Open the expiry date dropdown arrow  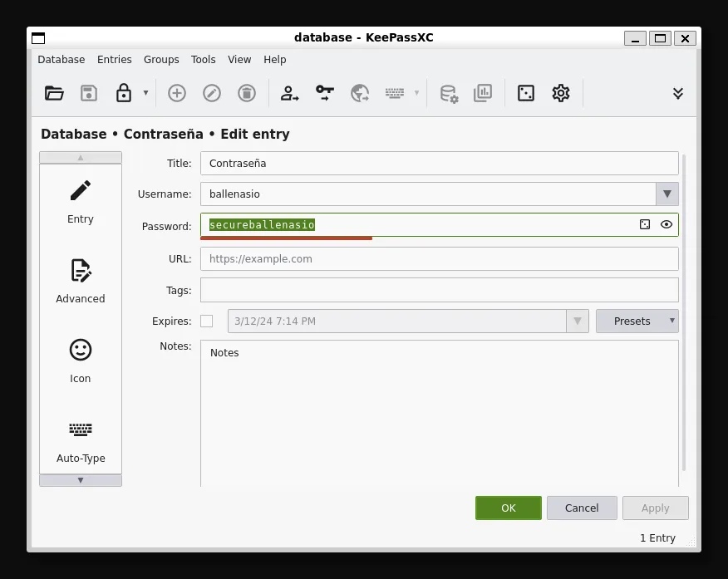(x=578, y=321)
